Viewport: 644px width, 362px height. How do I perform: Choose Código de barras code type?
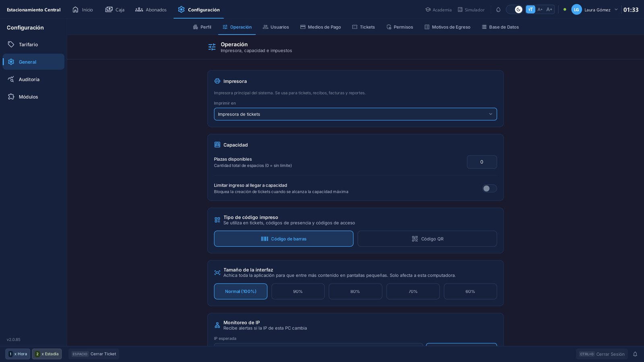pos(284,239)
